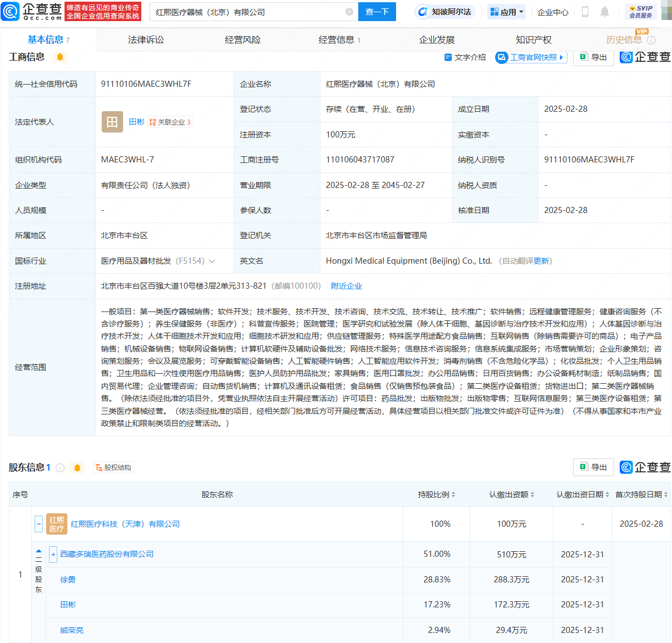Image resolution: width=672 pixels, height=643 pixels.
Task: Expand the 国标行业 industry dropdown chevron
Action: coord(212,261)
